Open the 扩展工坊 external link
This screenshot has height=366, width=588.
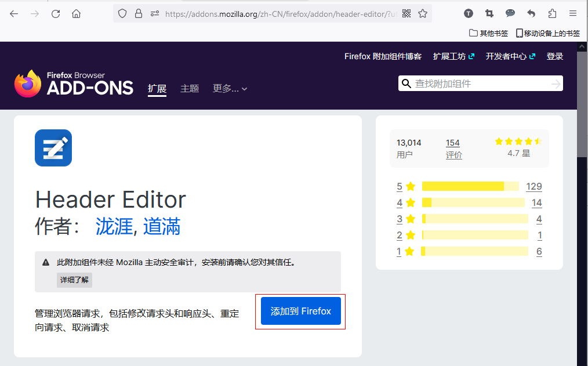(x=453, y=56)
